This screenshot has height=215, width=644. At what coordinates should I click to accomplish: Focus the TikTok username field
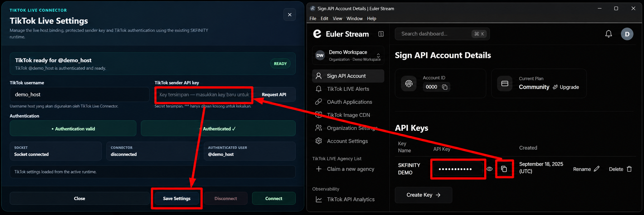[x=80, y=95]
